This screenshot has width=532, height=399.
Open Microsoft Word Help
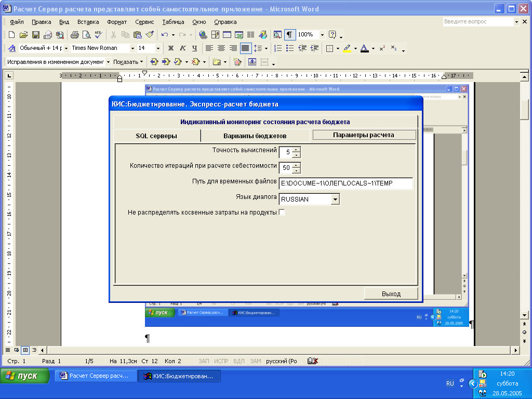click(332, 35)
